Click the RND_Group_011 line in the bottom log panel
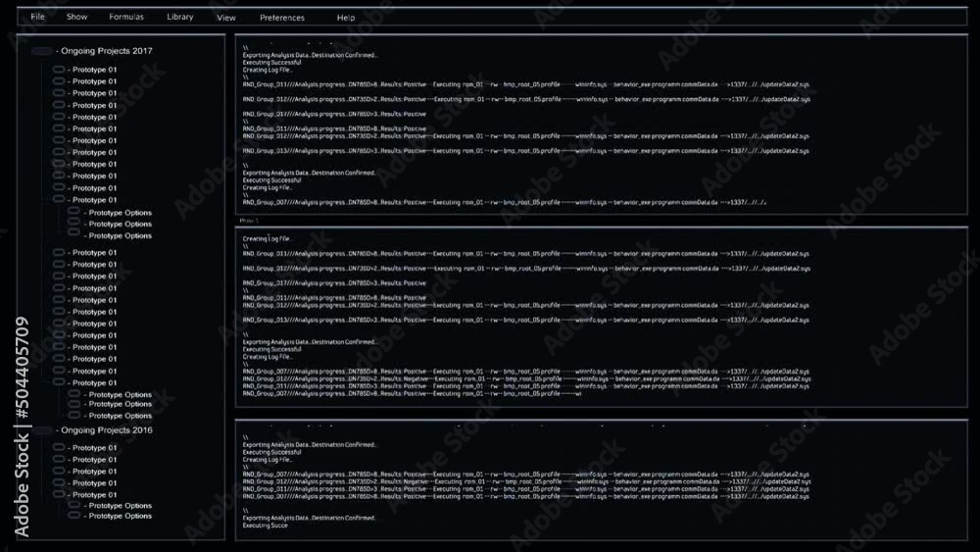 pos(525,489)
